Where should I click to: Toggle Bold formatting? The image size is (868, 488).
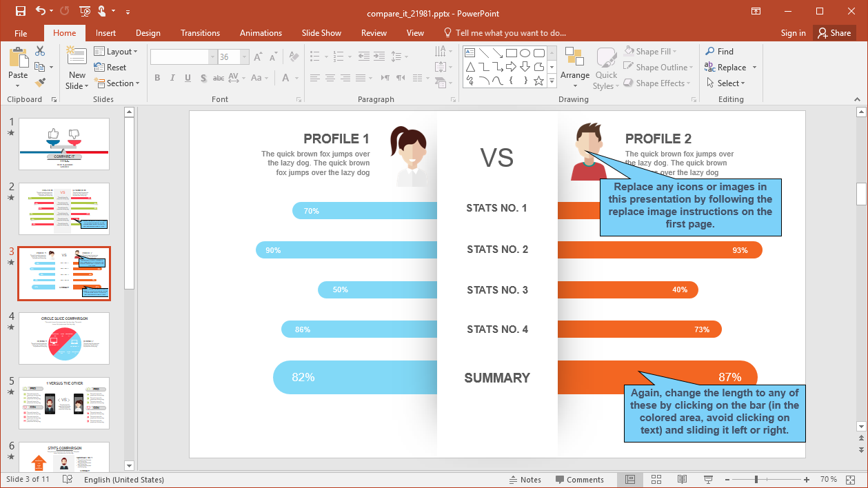point(157,78)
